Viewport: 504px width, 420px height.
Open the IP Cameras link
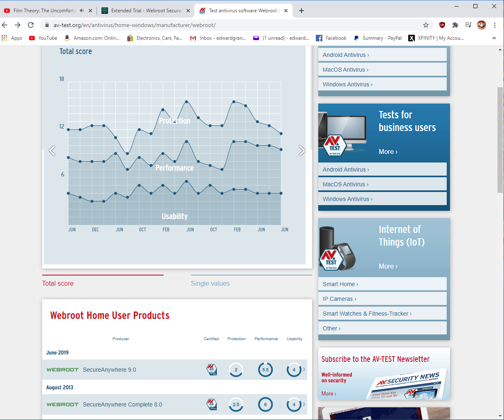[382, 299]
